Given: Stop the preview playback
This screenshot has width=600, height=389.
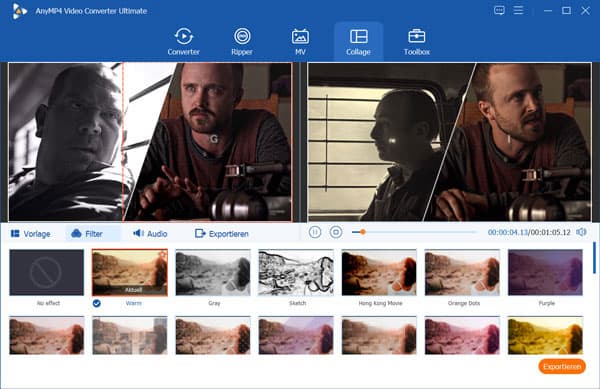Looking at the screenshot, I should click(336, 232).
